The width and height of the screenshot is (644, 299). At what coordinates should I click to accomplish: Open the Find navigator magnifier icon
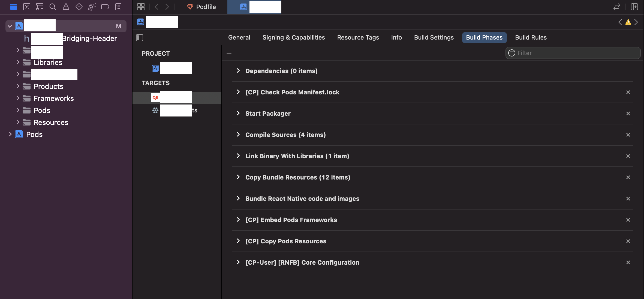tap(53, 7)
